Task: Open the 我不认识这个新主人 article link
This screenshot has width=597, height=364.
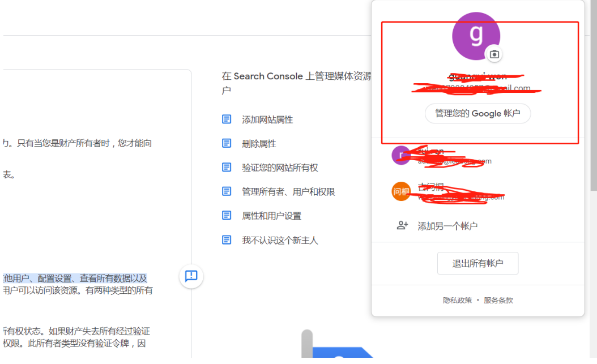Action: tap(280, 240)
